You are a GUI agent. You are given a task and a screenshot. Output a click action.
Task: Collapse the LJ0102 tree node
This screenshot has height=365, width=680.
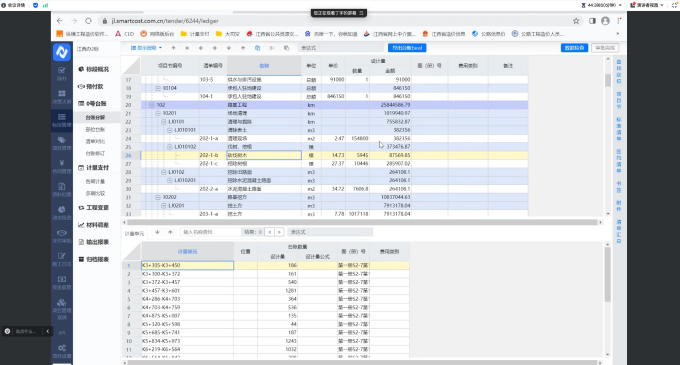[x=164, y=172]
